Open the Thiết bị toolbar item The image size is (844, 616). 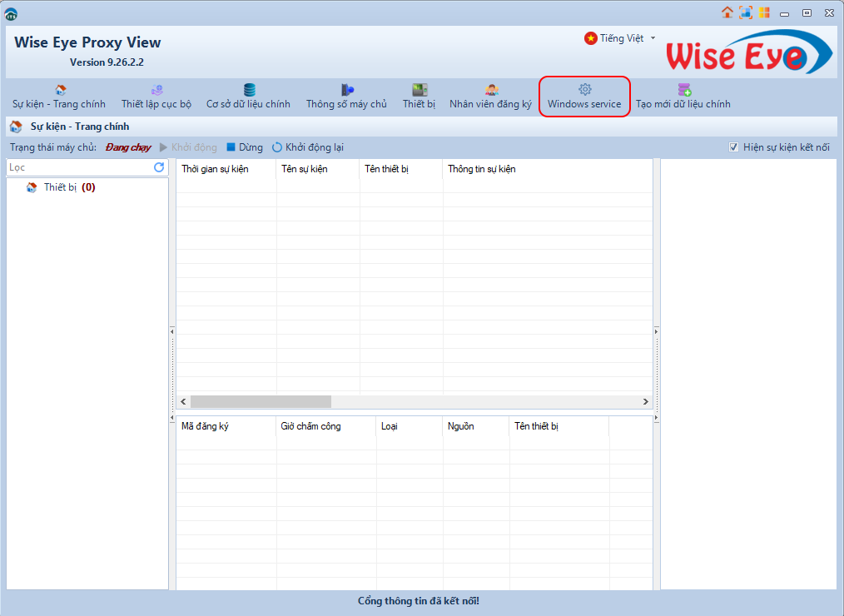pos(419,97)
